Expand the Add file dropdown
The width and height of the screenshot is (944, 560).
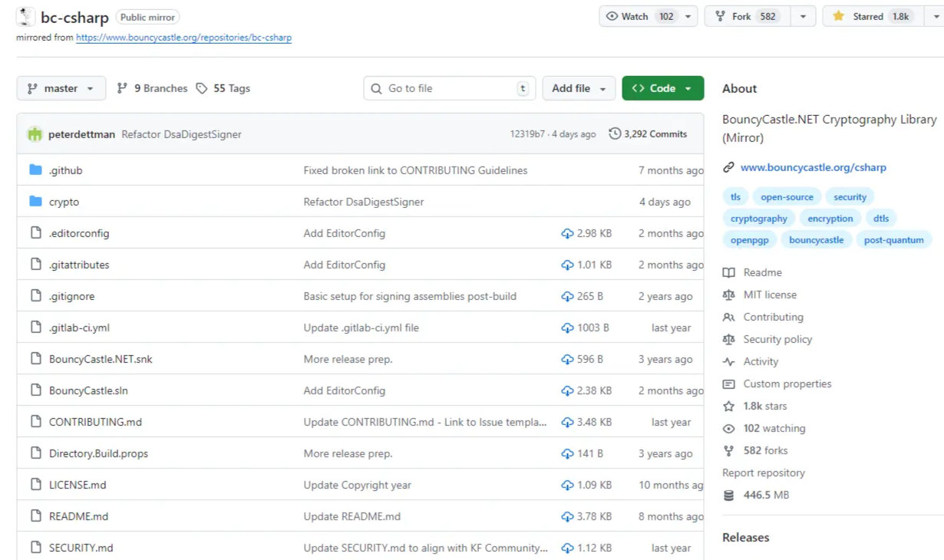click(x=579, y=88)
